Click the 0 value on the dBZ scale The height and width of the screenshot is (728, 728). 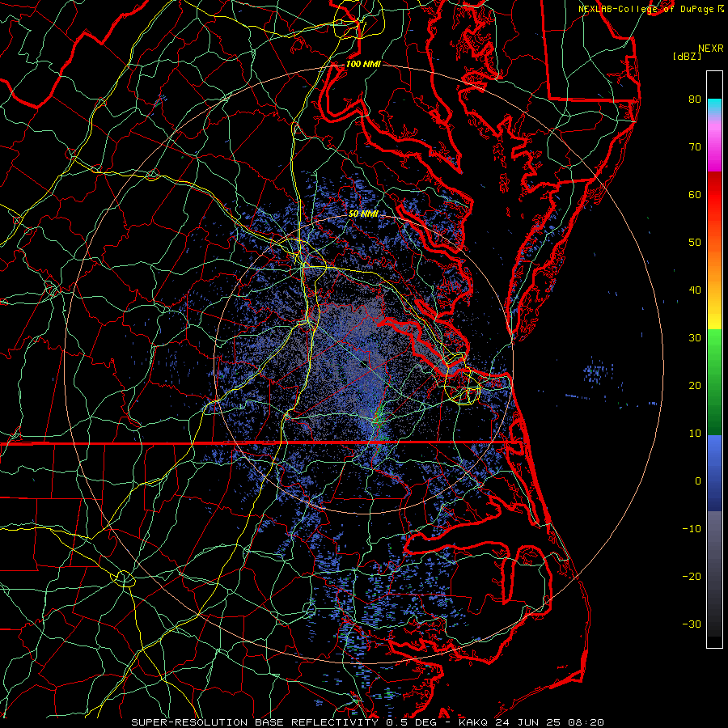pyautogui.click(x=698, y=481)
